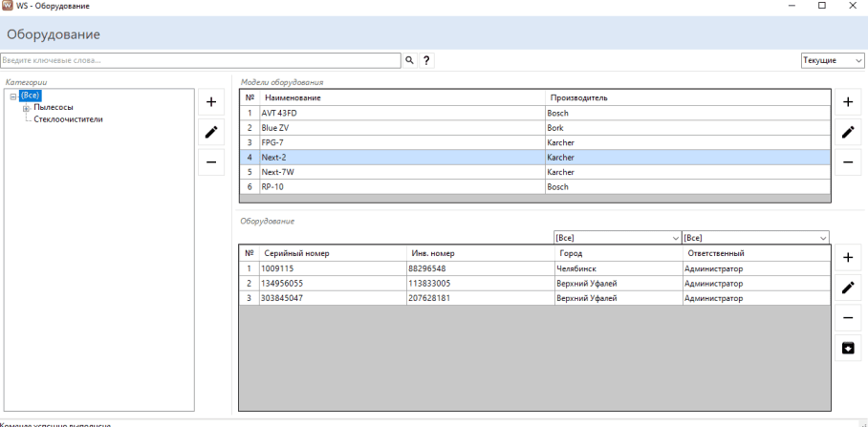Edit selected category with pencil icon
Viewport: 868px width, 427px height.
211,132
